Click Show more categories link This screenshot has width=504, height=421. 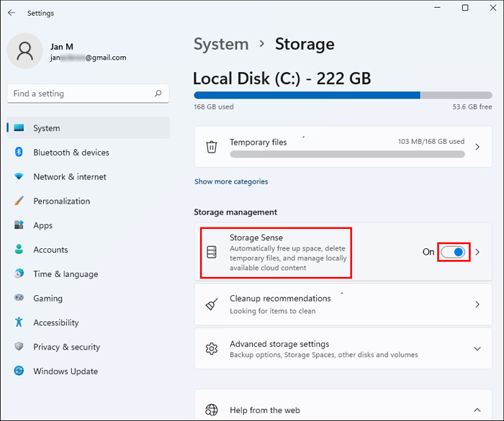(x=231, y=181)
